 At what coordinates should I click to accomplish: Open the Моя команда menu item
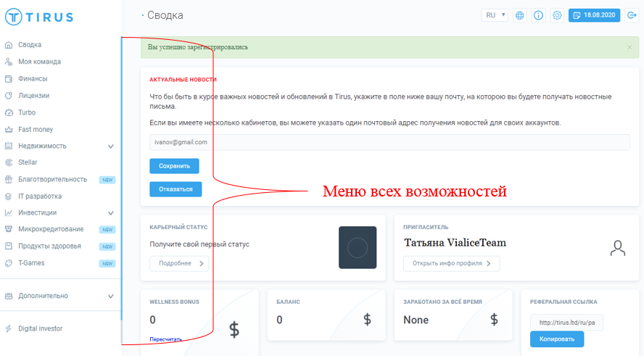[x=39, y=62]
